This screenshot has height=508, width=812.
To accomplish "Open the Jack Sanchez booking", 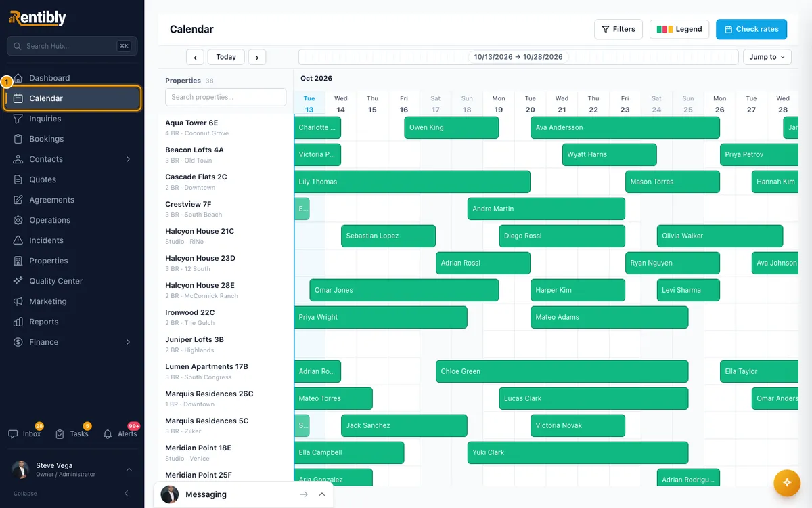I will coord(404,425).
